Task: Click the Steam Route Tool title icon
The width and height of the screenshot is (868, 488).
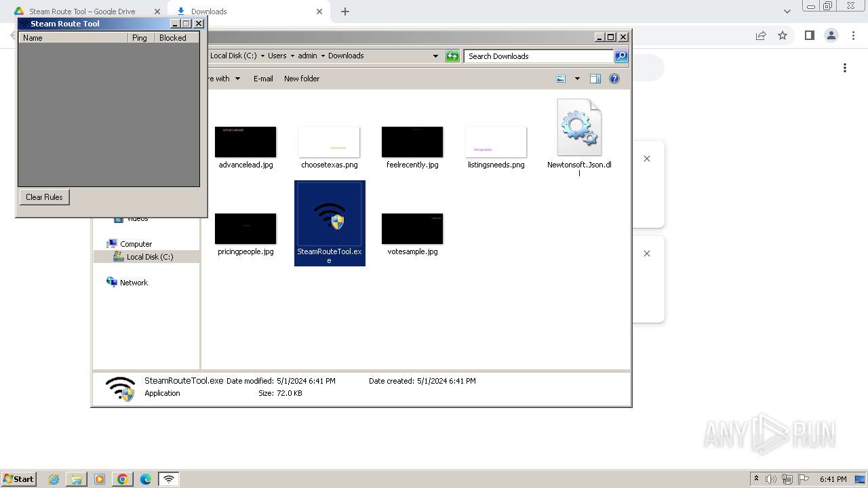Action: tap(24, 24)
